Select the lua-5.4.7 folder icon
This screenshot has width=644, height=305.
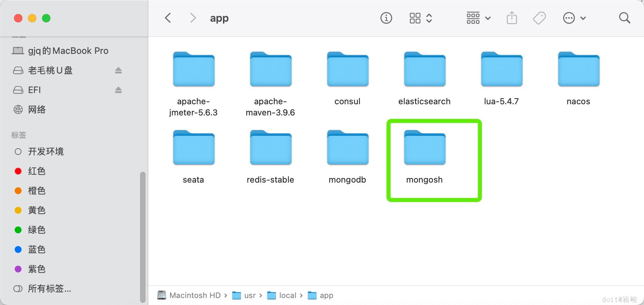click(502, 69)
